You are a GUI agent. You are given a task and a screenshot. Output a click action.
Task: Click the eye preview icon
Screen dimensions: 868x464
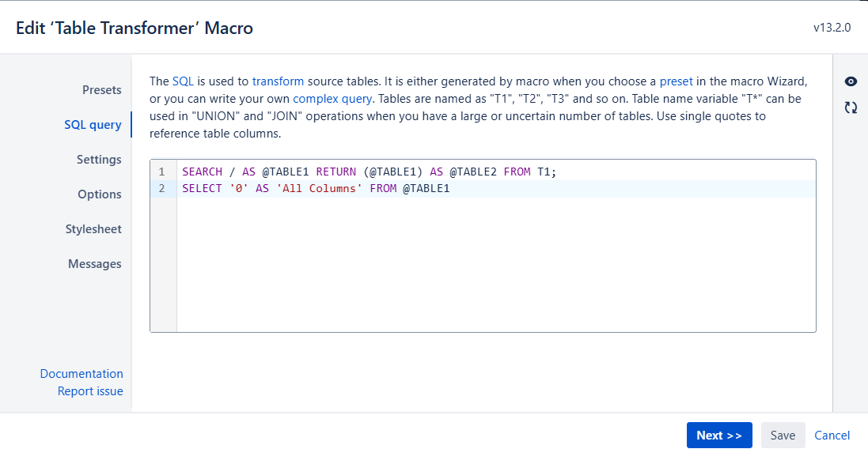click(851, 81)
